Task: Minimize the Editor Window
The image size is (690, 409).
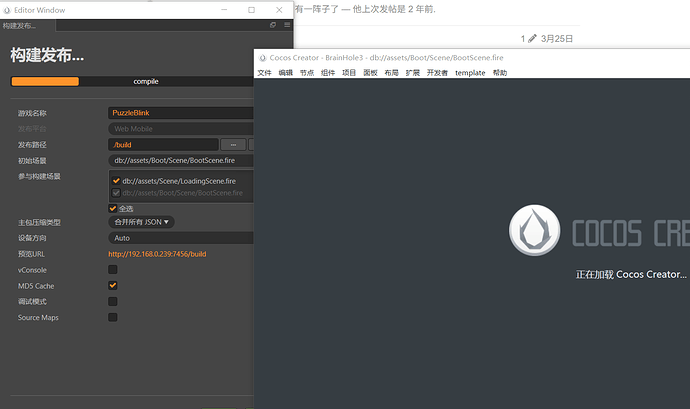Action: click(x=224, y=10)
